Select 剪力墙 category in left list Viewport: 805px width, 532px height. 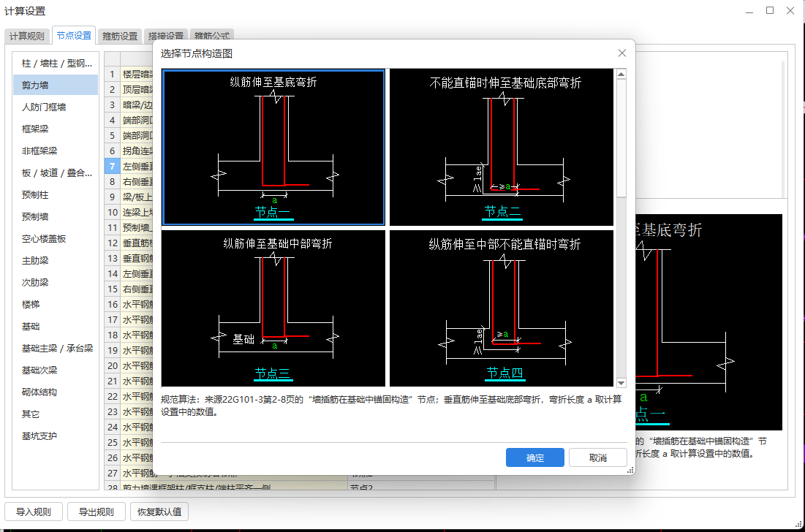click(x=56, y=85)
